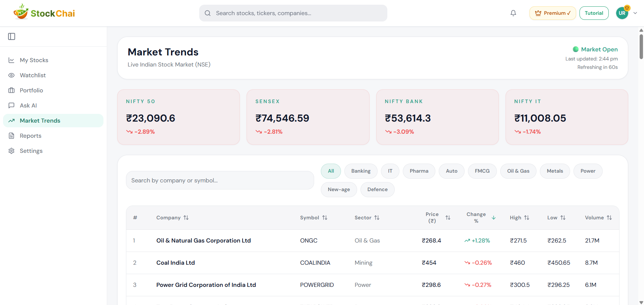Filter by FMCG sector

[x=482, y=171]
